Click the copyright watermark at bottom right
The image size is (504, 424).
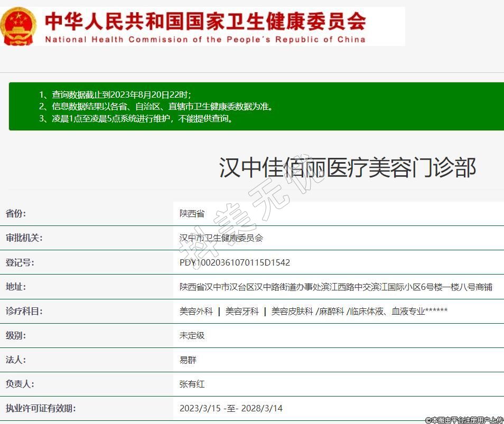[464, 420]
